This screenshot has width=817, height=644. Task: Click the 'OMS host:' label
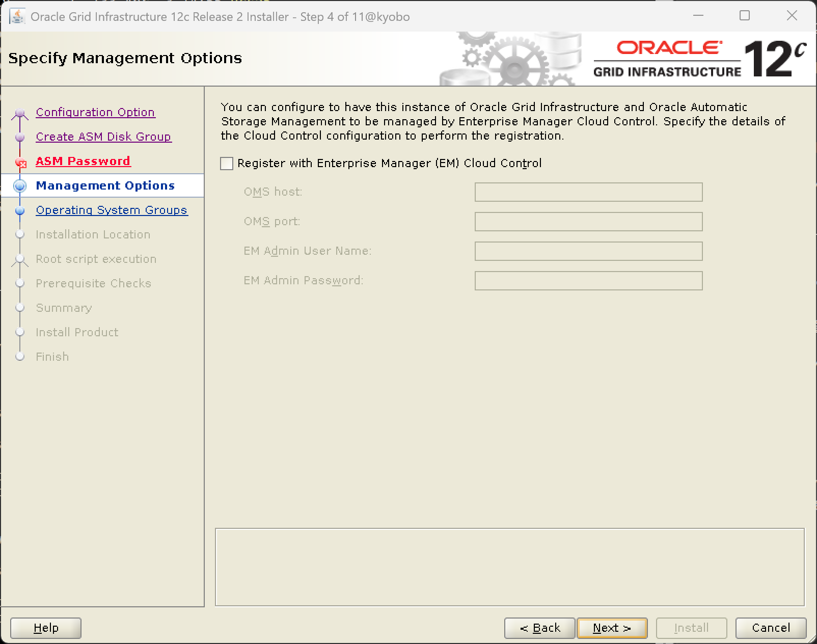(x=273, y=192)
